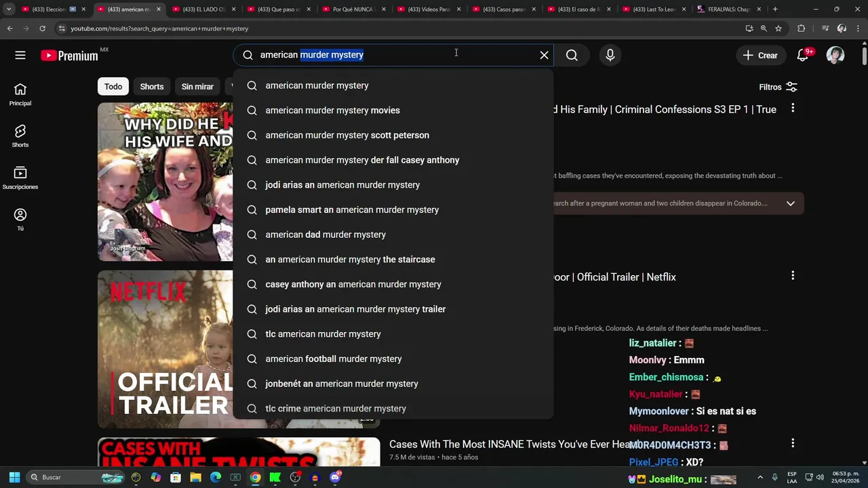The height and width of the screenshot is (488, 868).
Task: Open the Chrome profile avatar
Action: 842,28
